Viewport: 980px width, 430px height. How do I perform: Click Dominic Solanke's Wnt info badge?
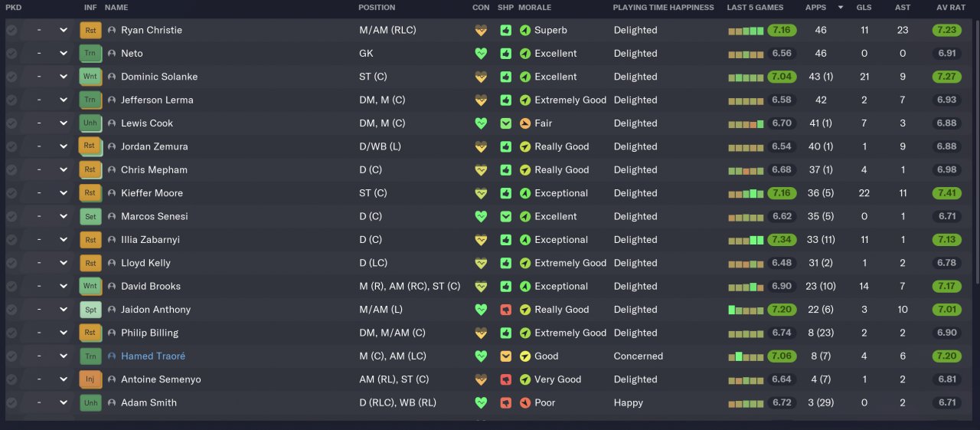click(x=90, y=77)
